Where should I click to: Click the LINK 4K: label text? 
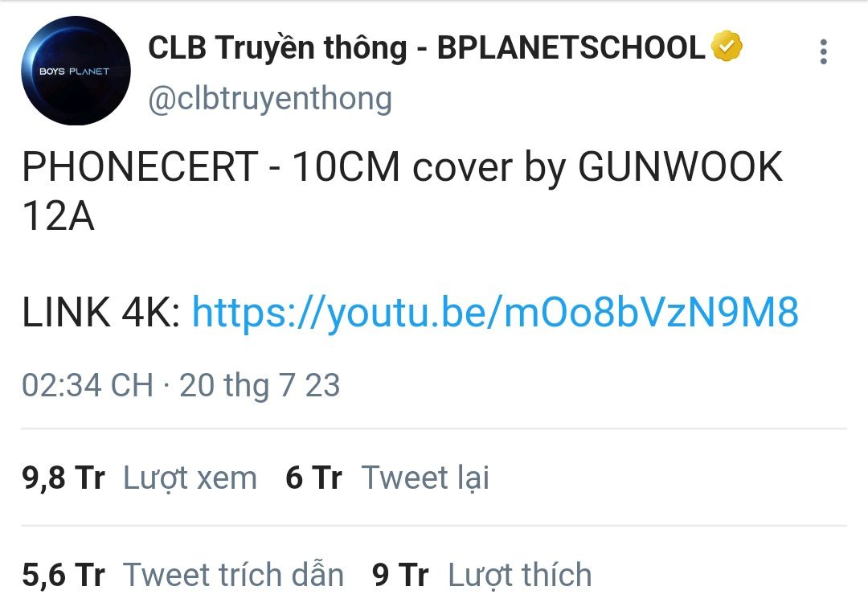click(x=100, y=312)
